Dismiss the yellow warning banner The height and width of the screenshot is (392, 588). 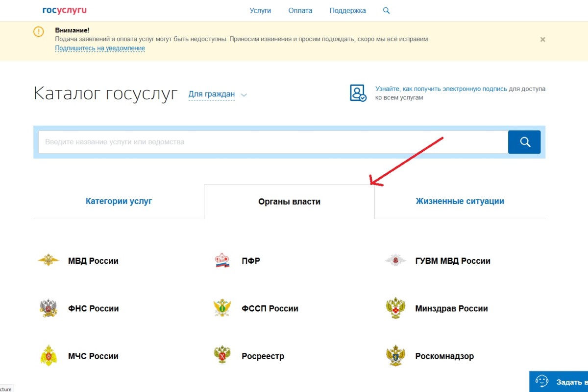coord(542,40)
